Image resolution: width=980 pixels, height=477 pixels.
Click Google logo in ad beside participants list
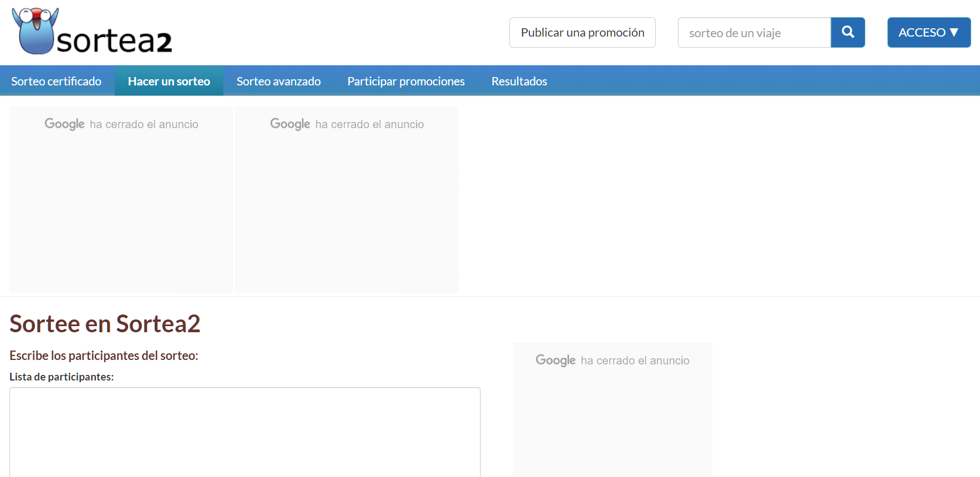coord(555,360)
